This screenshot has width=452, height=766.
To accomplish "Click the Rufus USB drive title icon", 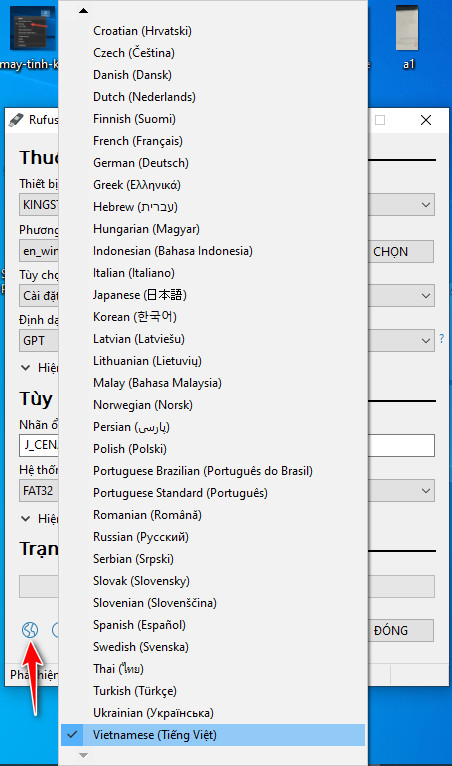I will (x=16, y=120).
